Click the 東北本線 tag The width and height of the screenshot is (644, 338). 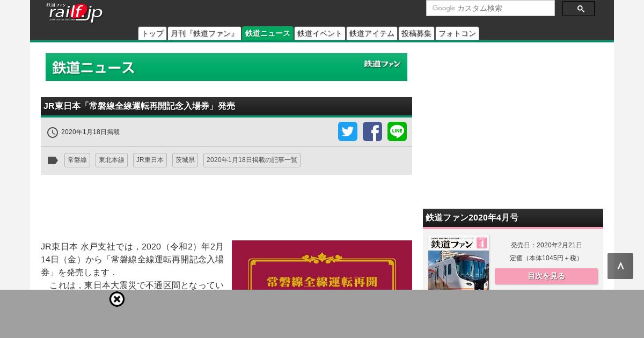[x=112, y=160]
